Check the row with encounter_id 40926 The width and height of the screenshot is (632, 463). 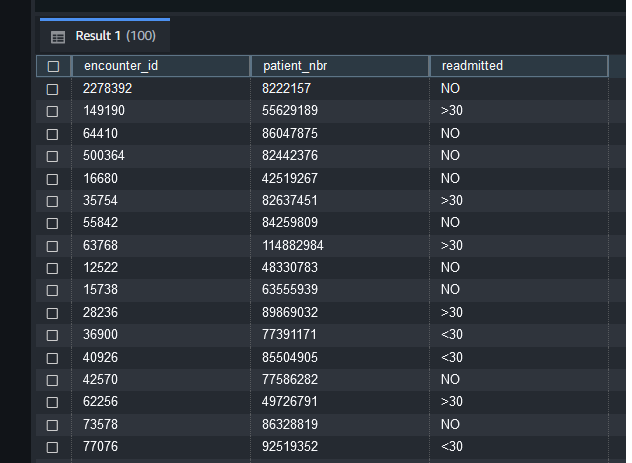point(52,358)
